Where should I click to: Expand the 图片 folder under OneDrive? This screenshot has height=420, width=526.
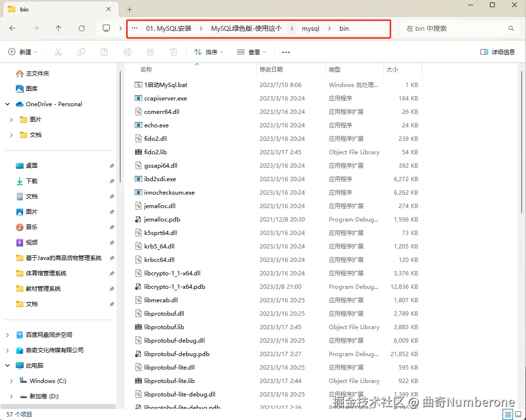pyautogui.click(x=11, y=120)
